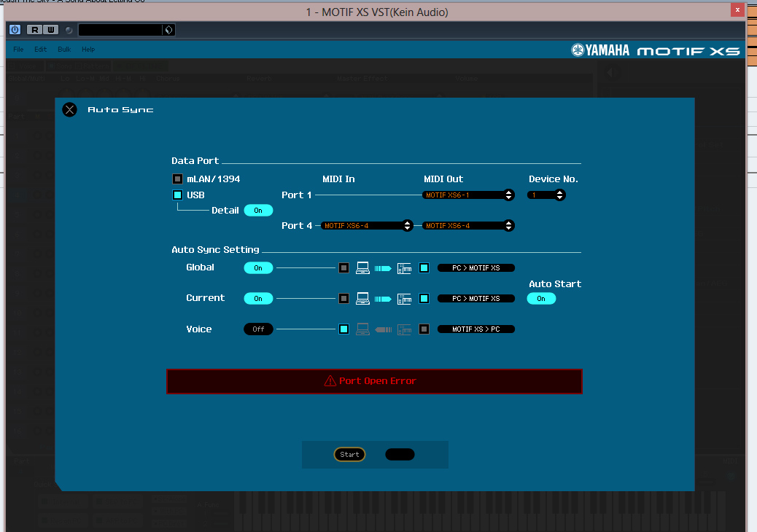Click the synthesizer icon in Current row
This screenshot has height=532, width=757.
point(404,299)
